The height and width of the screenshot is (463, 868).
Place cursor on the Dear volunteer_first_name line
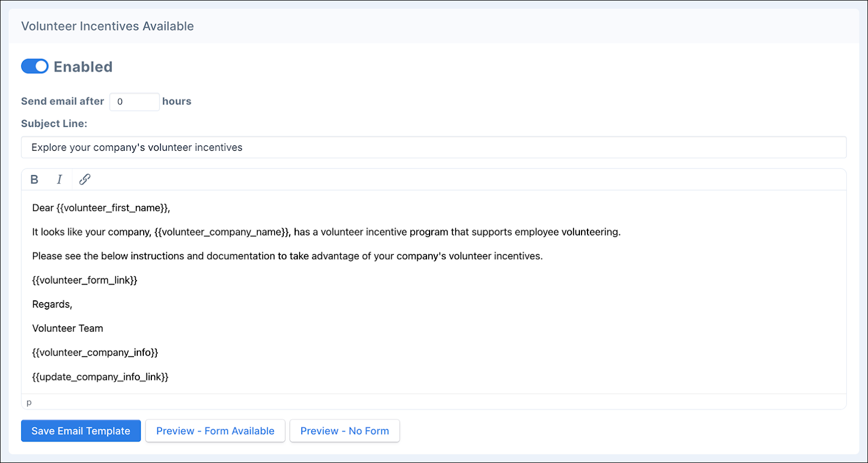(x=101, y=208)
